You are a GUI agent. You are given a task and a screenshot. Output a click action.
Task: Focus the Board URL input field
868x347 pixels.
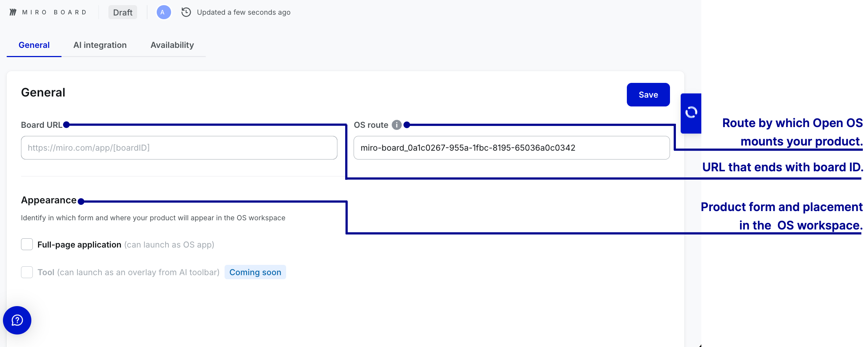[x=179, y=148]
